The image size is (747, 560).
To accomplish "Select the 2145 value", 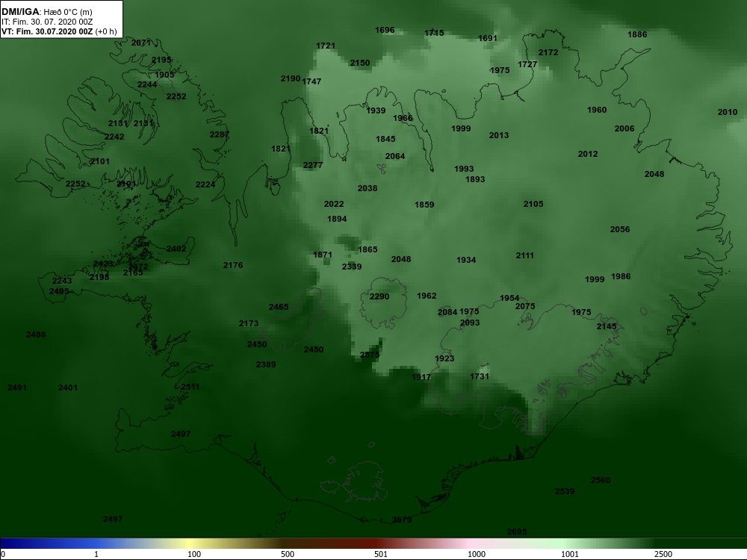I will click(x=607, y=327).
